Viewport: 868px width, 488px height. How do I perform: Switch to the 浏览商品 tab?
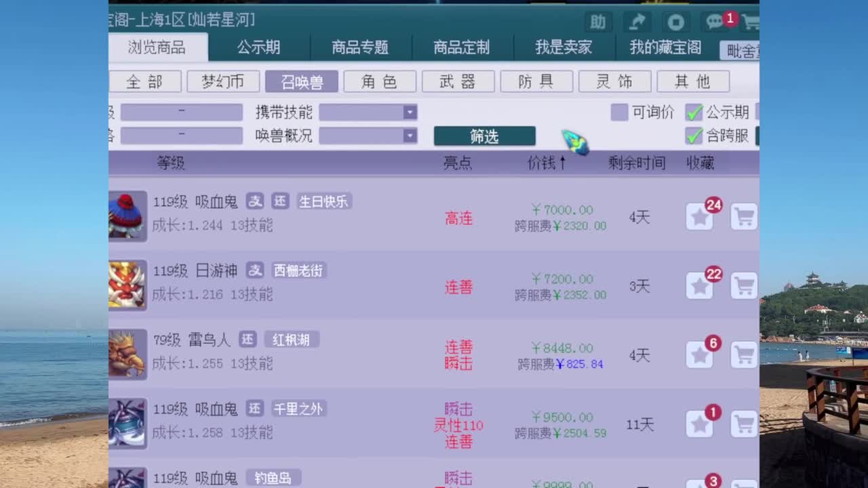click(x=157, y=47)
